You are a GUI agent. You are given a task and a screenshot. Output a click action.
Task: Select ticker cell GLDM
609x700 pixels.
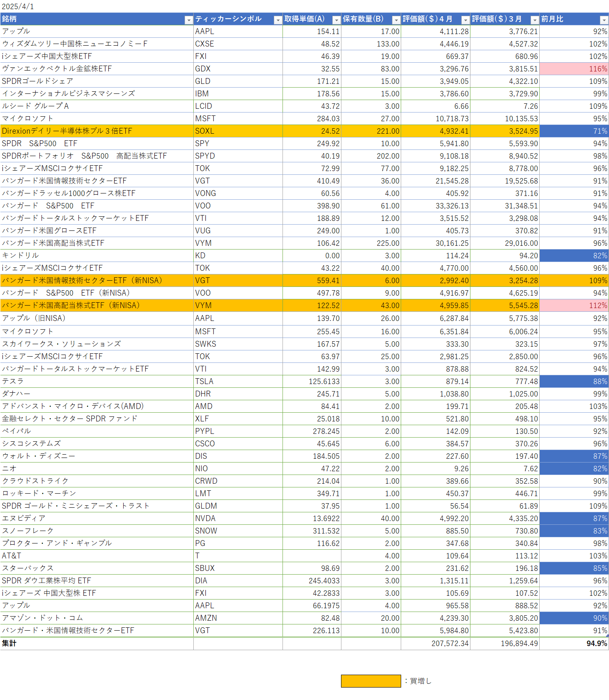click(x=238, y=506)
